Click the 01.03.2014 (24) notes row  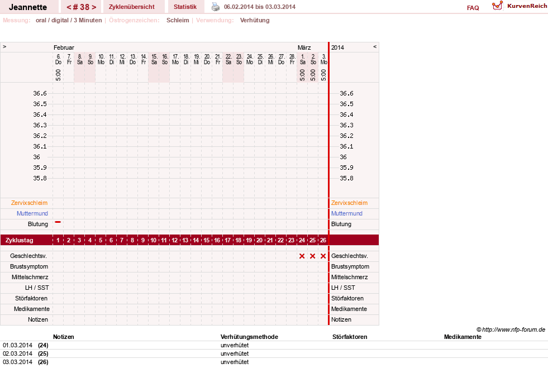pos(274,345)
